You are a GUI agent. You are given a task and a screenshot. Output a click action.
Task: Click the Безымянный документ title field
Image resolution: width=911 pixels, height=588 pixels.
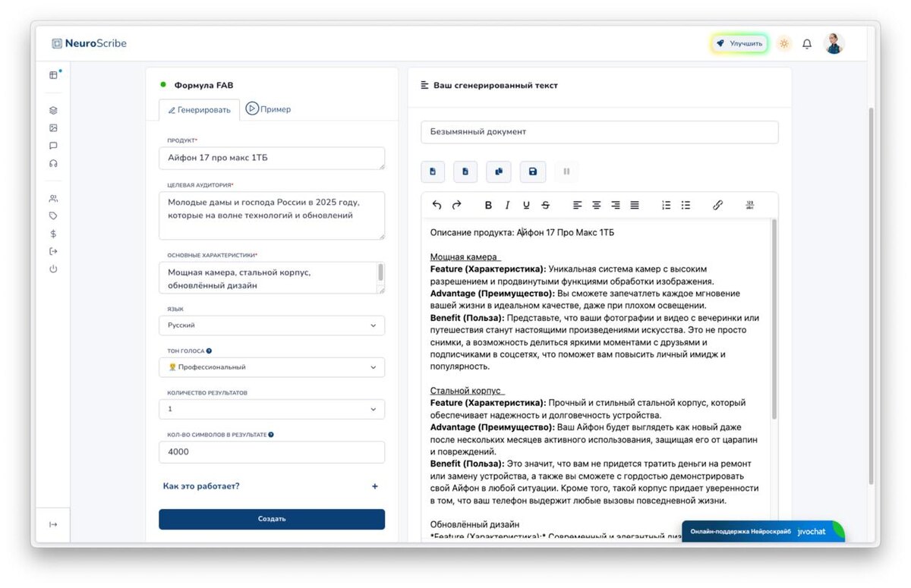coord(600,132)
